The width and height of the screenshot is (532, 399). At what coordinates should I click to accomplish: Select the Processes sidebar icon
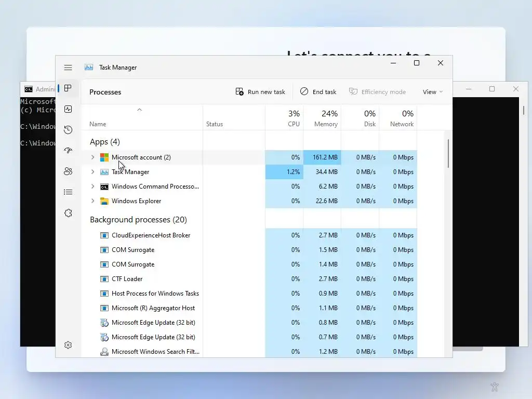click(68, 88)
